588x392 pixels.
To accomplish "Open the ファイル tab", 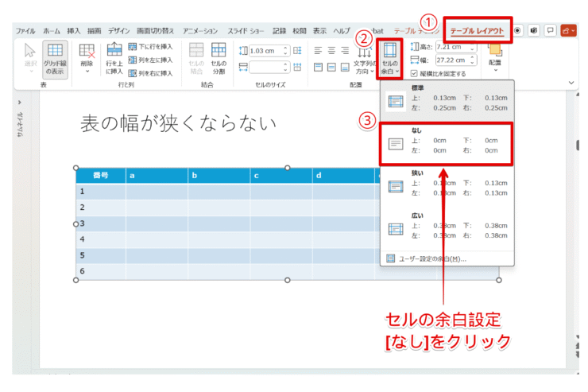I will (25, 31).
